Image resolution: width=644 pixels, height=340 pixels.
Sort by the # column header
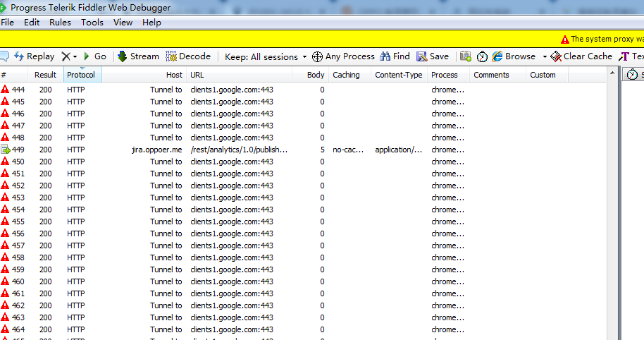[14, 75]
